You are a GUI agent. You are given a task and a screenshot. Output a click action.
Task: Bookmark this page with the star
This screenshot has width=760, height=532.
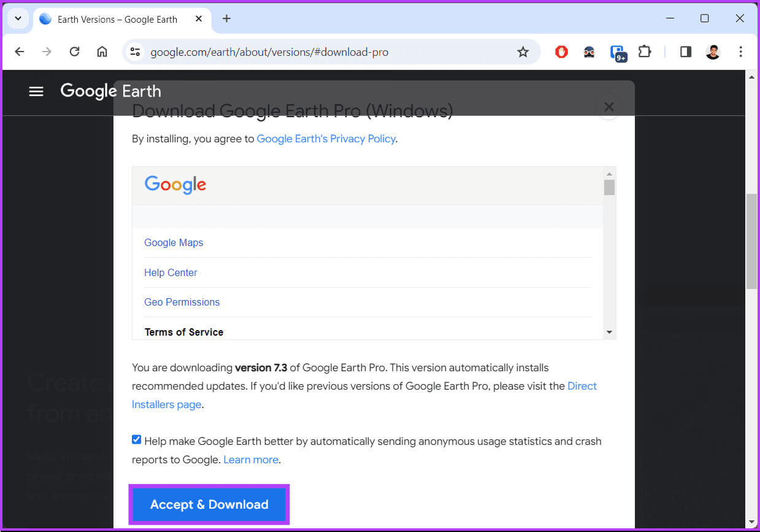[523, 52]
